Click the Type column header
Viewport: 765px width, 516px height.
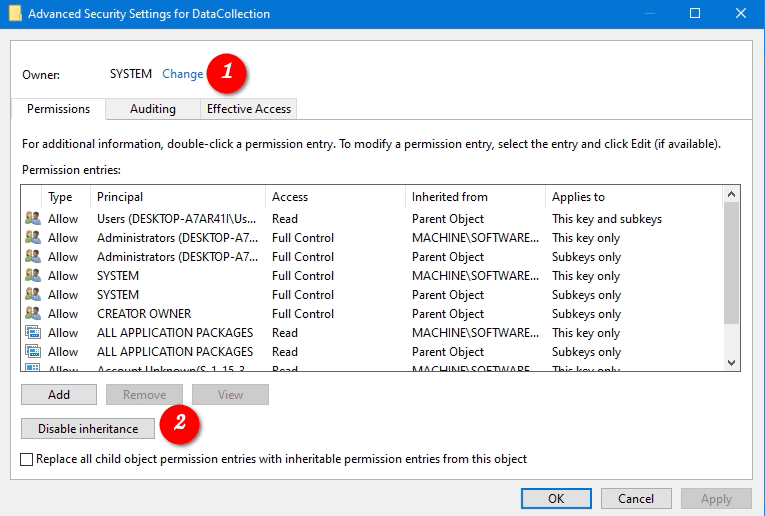tap(66, 197)
